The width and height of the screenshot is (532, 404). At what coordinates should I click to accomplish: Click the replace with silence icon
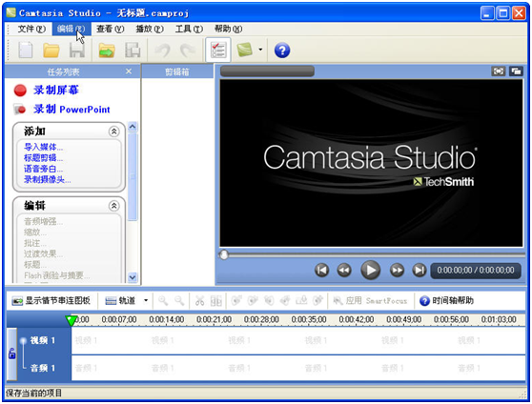pos(301,300)
